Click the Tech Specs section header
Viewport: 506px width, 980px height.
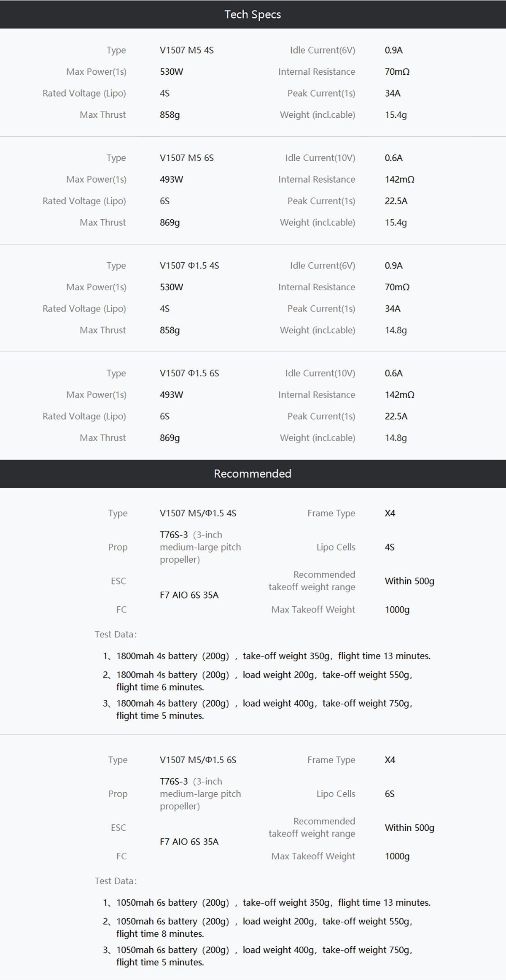click(253, 14)
